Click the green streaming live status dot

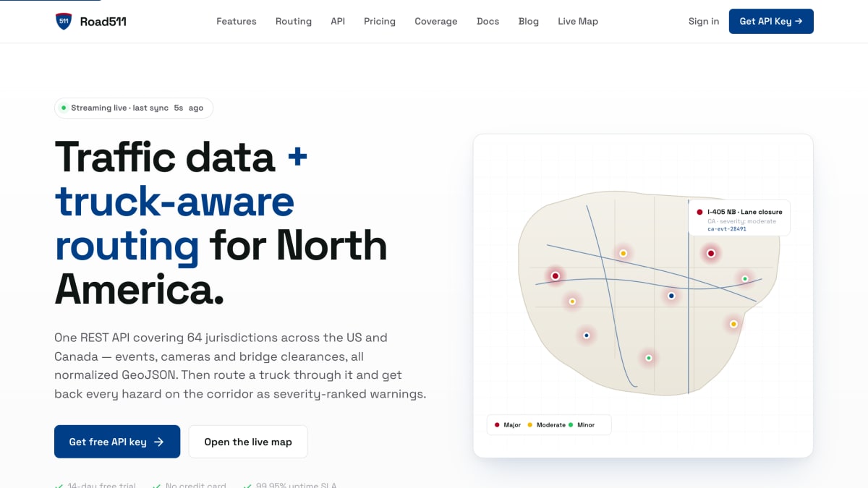tap(64, 108)
